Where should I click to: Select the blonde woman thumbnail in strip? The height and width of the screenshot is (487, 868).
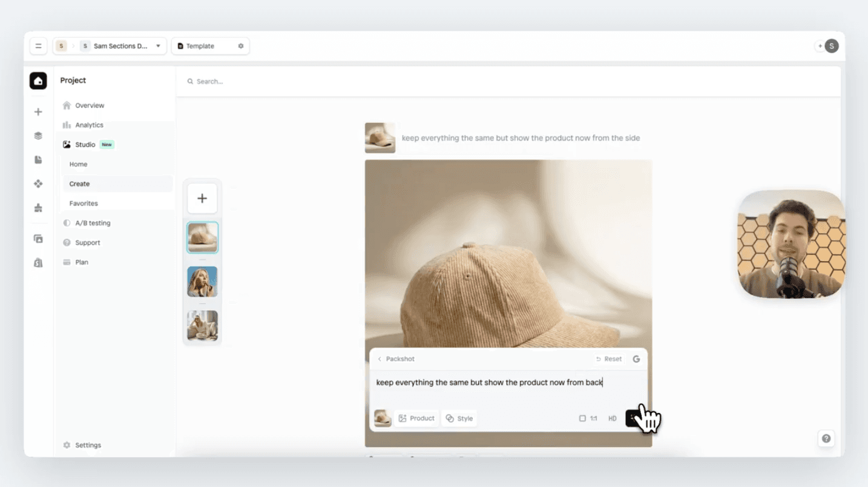click(x=202, y=282)
